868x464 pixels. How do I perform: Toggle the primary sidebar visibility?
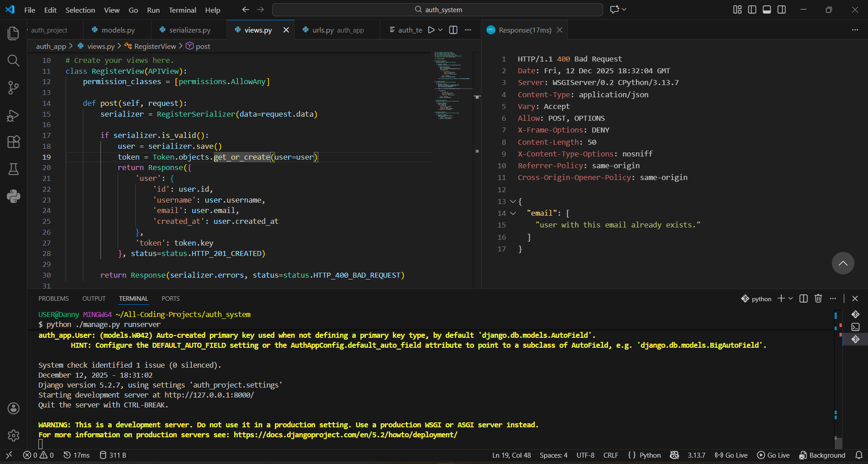coord(752,9)
